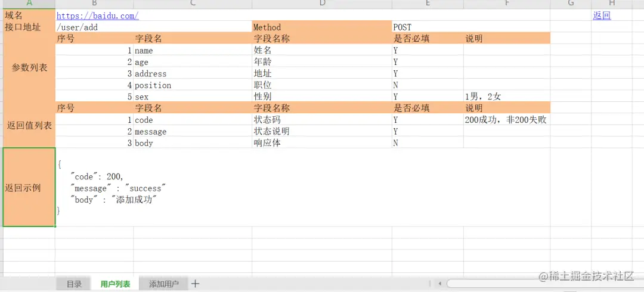Click the body field cell
The width and height of the screenshot is (644, 292).
(x=193, y=142)
